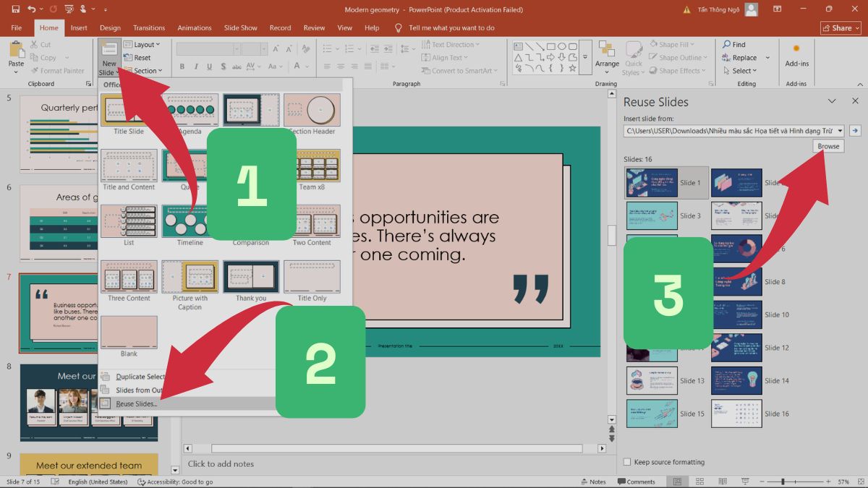
Task: Choose Reuse Slides from the menu
Action: coord(136,403)
